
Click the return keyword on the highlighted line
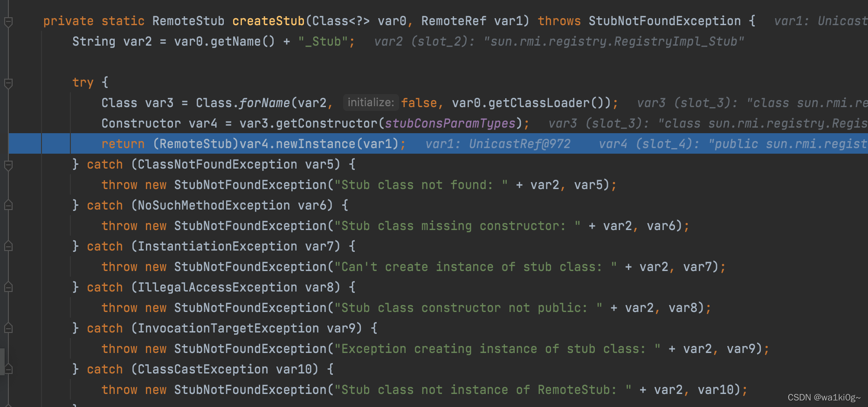coord(123,144)
